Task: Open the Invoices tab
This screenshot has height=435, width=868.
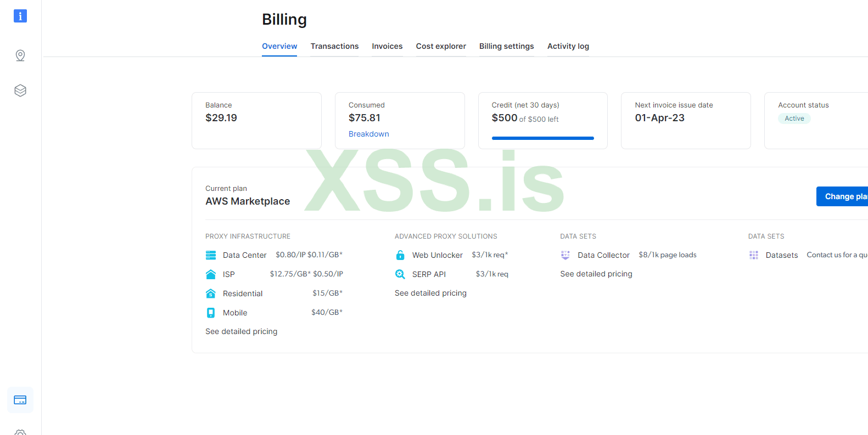Action: (x=387, y=46)
